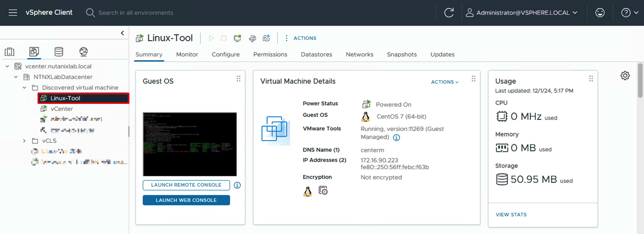
Task: Launch console via the monitor toolbar icon
Action: (x=237, y=38)
